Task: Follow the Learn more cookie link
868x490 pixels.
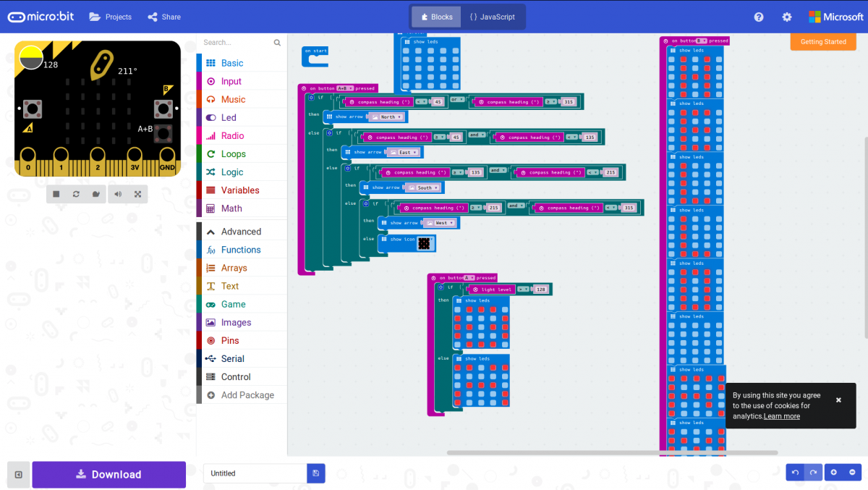Action: pos(782,416)
